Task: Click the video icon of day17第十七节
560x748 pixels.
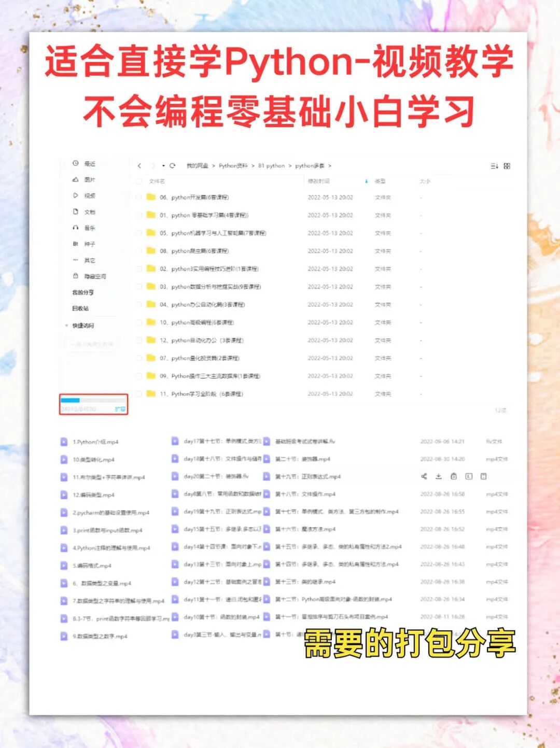Action: point(175,441)
